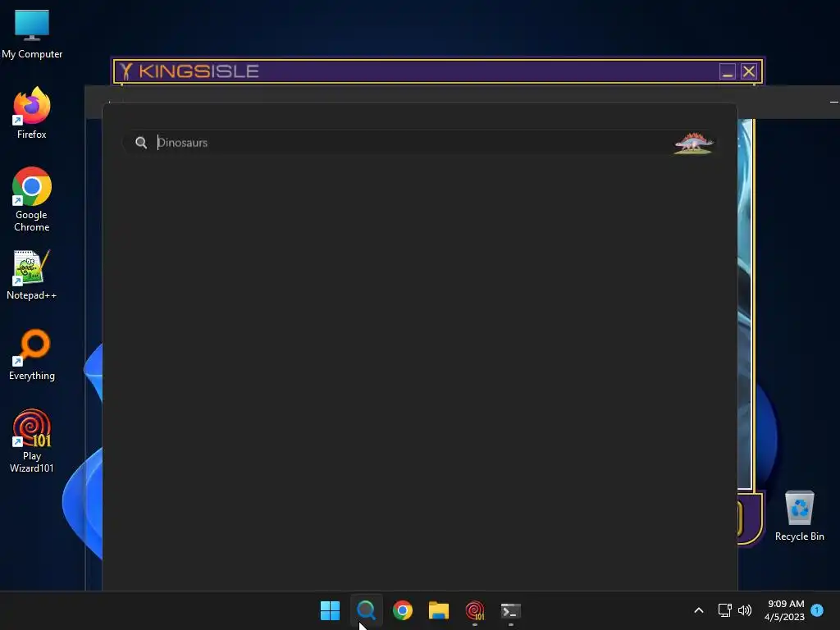Select the Everything search desktop shortcut
This screenshot has height=630, width=840.
point(32,354)
